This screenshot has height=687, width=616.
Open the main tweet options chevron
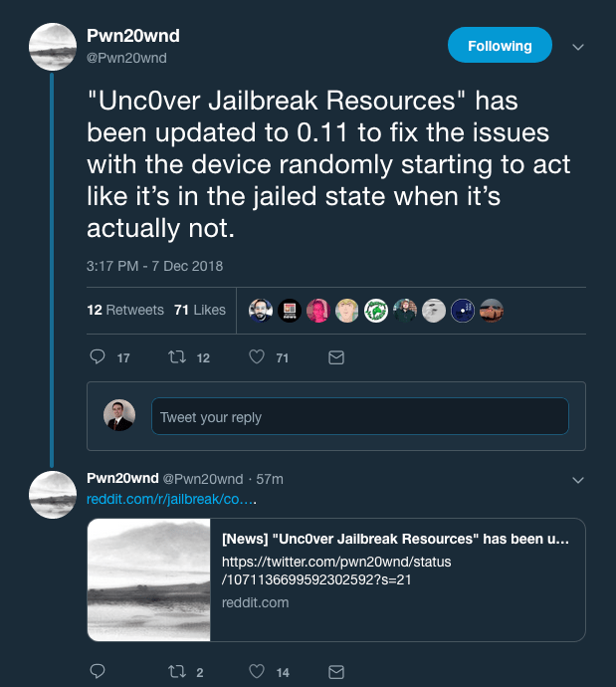(578, 47)
